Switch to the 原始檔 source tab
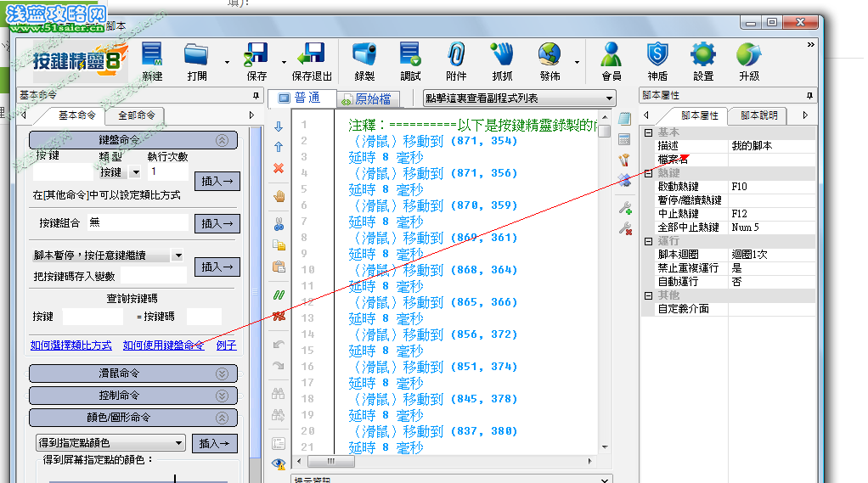 [367, 99]
